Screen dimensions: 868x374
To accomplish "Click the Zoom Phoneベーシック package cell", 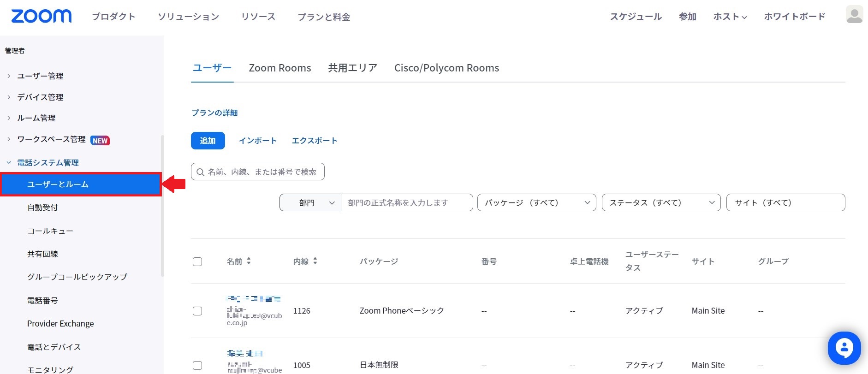I will (402, 311).
